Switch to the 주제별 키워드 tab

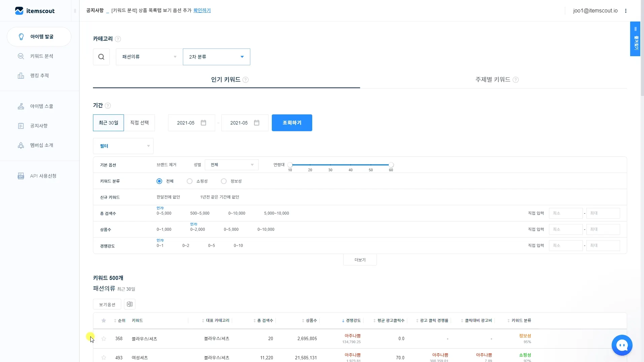(493, 80)
